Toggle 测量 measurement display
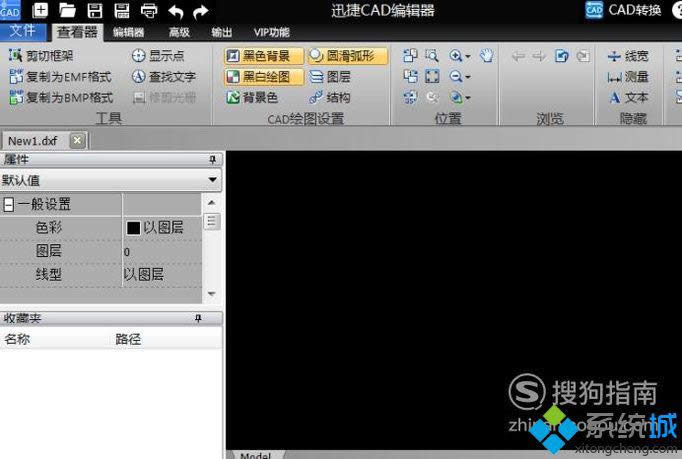 (628, 77)
